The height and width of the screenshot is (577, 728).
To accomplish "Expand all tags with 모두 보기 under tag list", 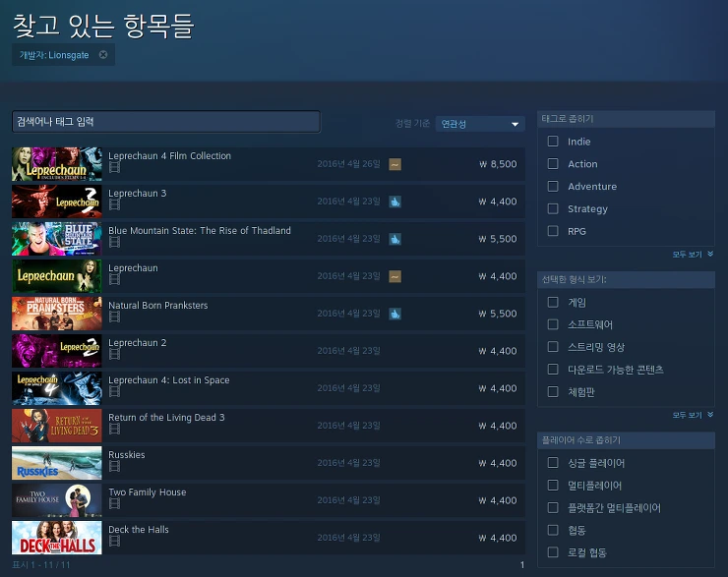I will [693, 255].
